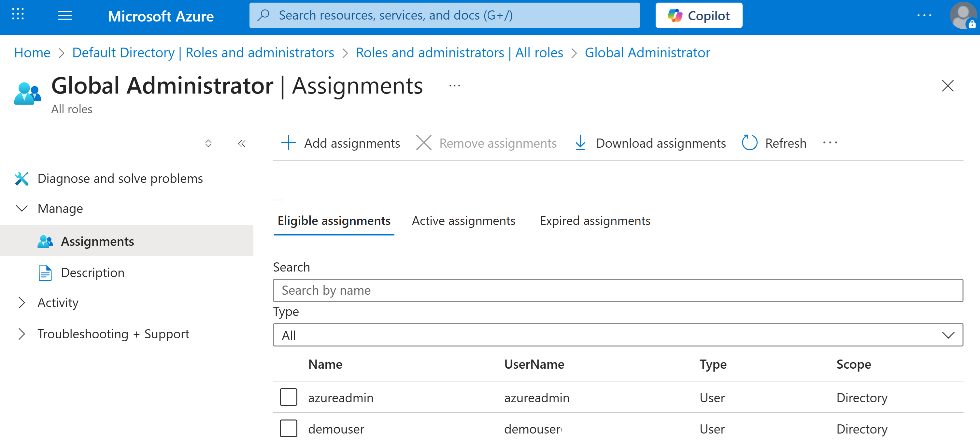Click the Add assignments plus icon
Screen dimensions: 980x442
[x=288, y=143]
